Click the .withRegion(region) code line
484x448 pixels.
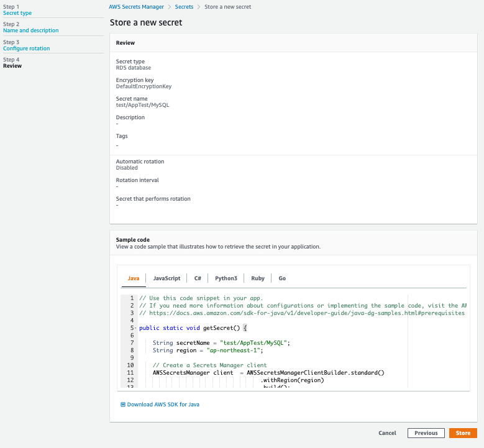tap(293, 380)
